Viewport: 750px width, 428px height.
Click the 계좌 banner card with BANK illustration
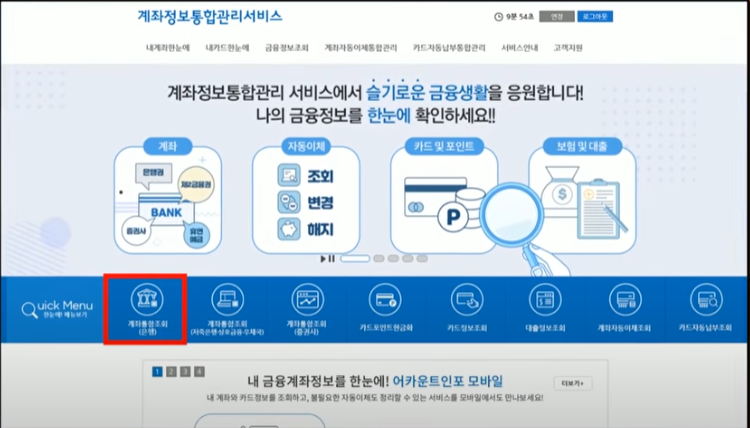click(167, 197)
